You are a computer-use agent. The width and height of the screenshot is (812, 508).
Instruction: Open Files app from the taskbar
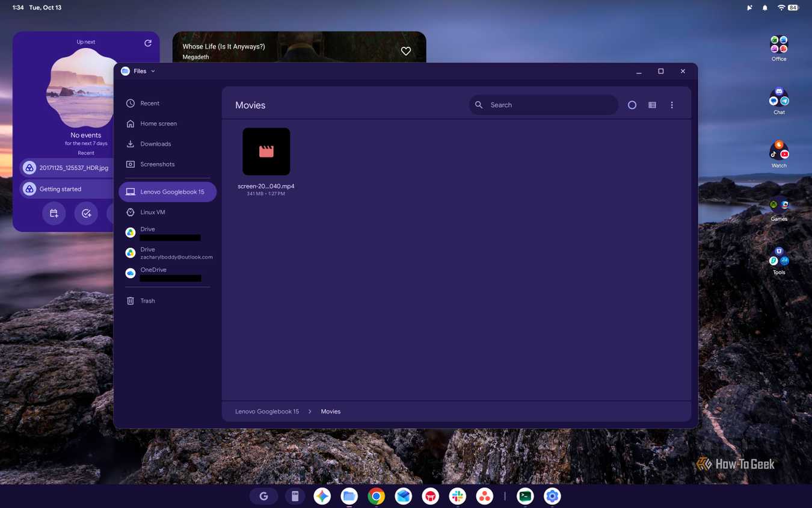click(x=349, y=496)
